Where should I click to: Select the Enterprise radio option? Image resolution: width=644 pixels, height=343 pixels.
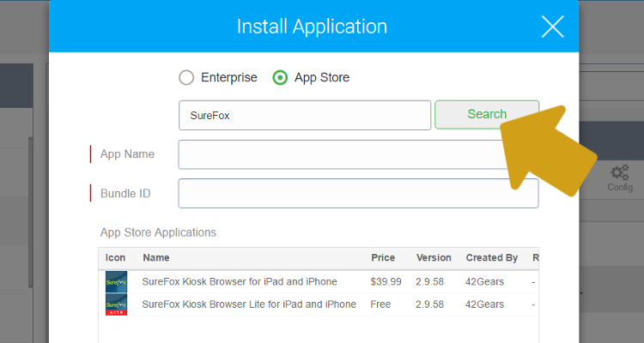186,77
